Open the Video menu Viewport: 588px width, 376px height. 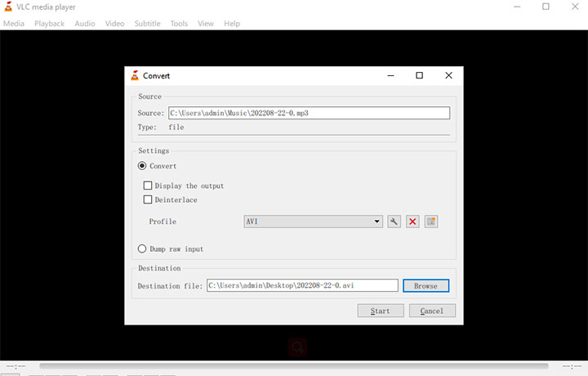(115, 24)
